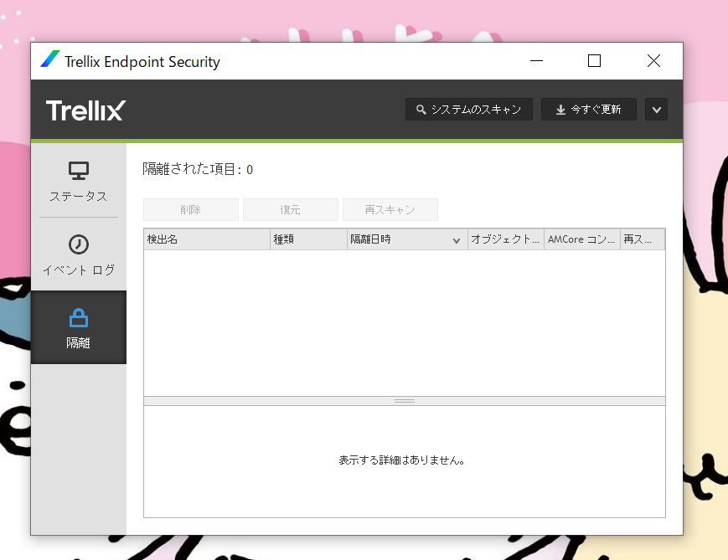Minimize the Trellix Endpoint Security window

(x=536, y=61)
